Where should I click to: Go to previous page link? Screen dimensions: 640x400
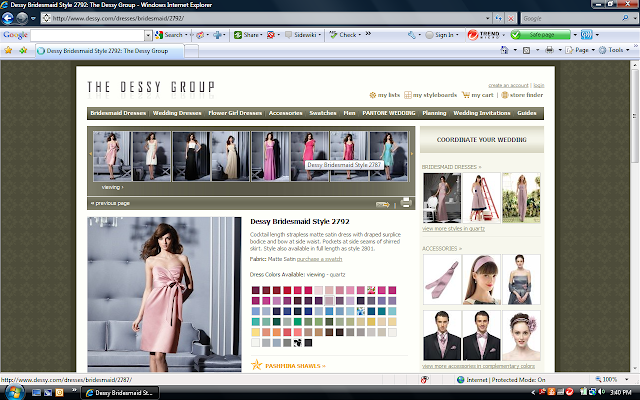110,203
